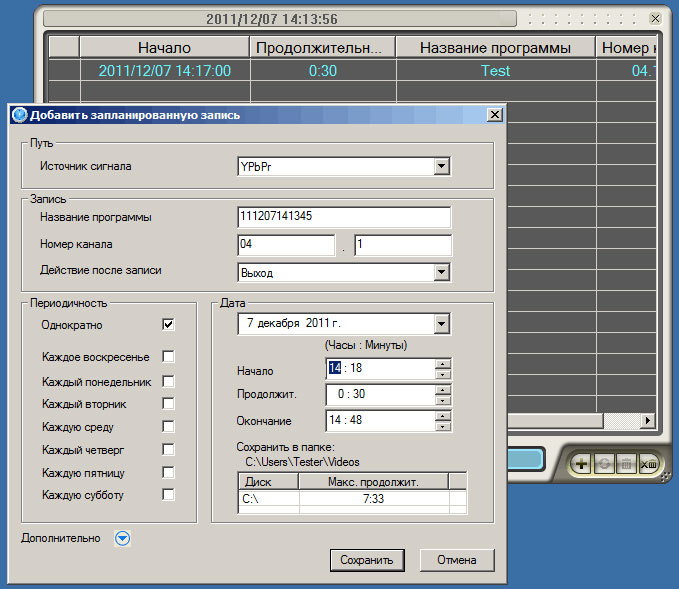This screenshot has height=589, width=679.
Task: Tick the Каждую пятницу checkbox
Action: point(168,472)
